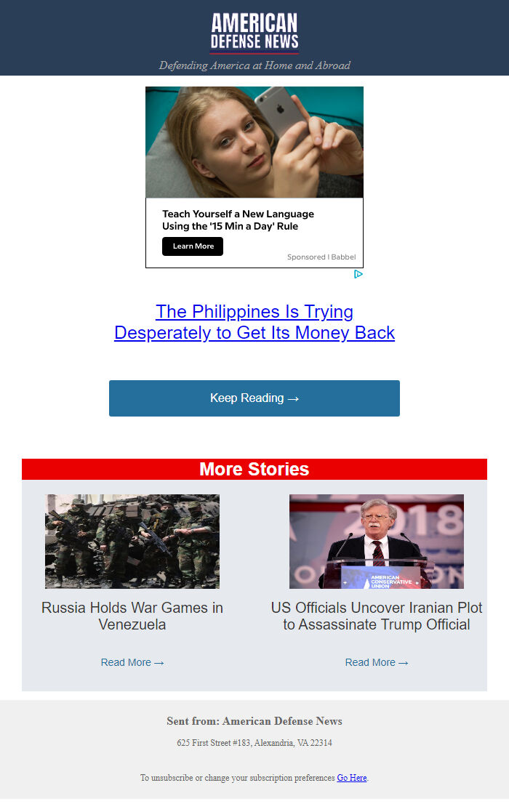Click the AdChoices triangle icon
The width and height of the screenshot is (509, 812).
pos(358,274)
